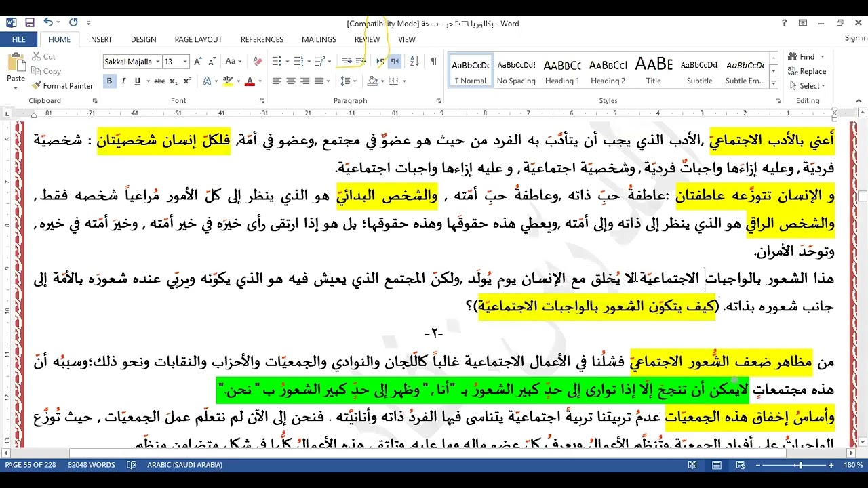Open the bullets list dropdown arrow
This screenshot has width=868, height=488.
click(287, 62)
